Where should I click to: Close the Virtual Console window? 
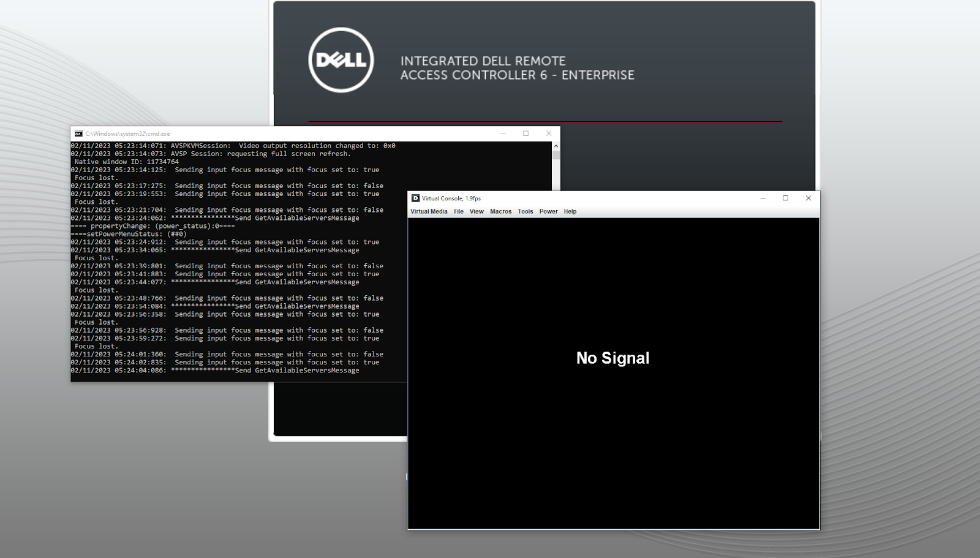point(809,198)
